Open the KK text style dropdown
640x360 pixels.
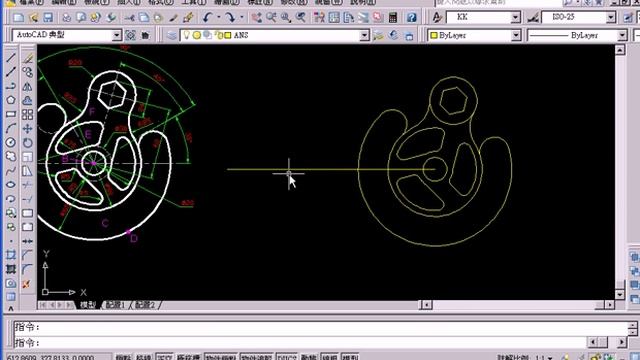pos(516,17)
